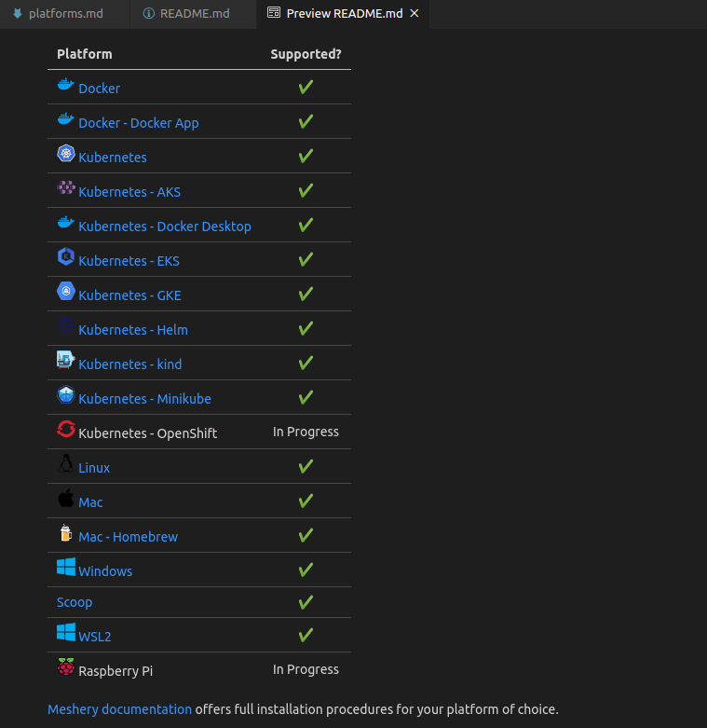707x728 pixels.
Task: Click the green checkmark in the Mac - Homebrew row
Action: point(306,535)
